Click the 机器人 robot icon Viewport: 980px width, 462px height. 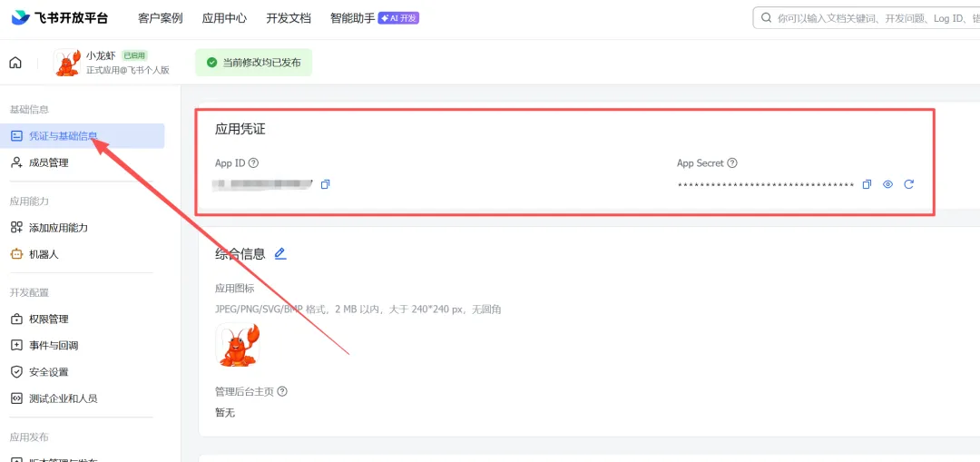pyautogui.click(x=17, y=254)
